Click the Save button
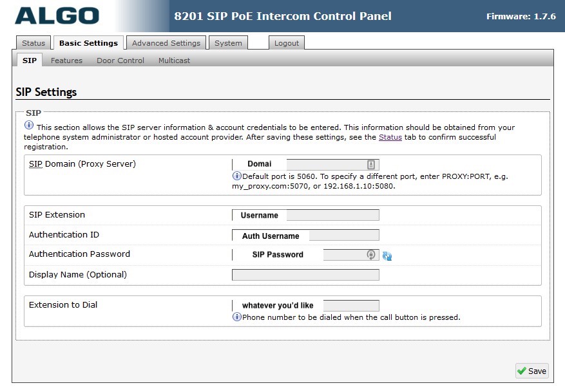Image resolution: width=565 pixels, height=392 pixels. coord(532,371)
